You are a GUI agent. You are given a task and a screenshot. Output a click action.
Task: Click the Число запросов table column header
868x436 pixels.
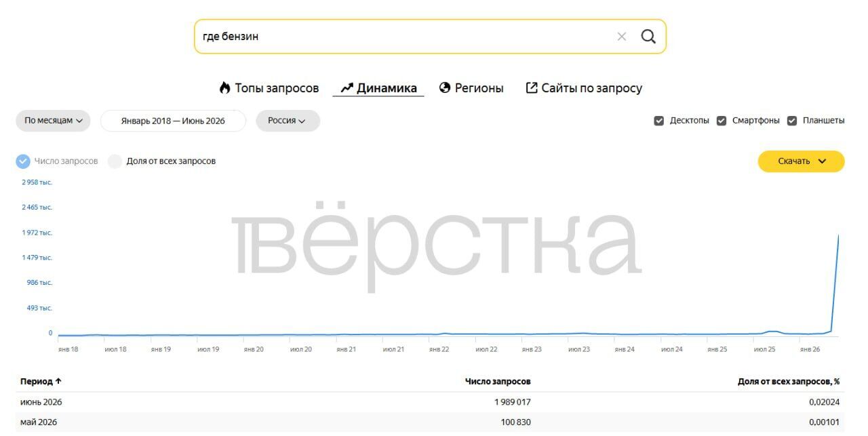pyautogui.click(x=498, y=382)
